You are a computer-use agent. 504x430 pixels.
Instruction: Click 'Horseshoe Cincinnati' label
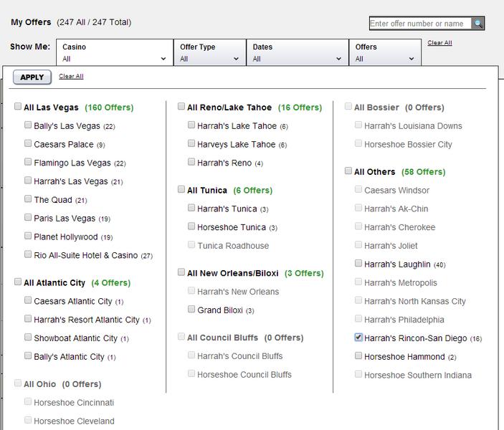pyautogui.click(x=74, y=403)
